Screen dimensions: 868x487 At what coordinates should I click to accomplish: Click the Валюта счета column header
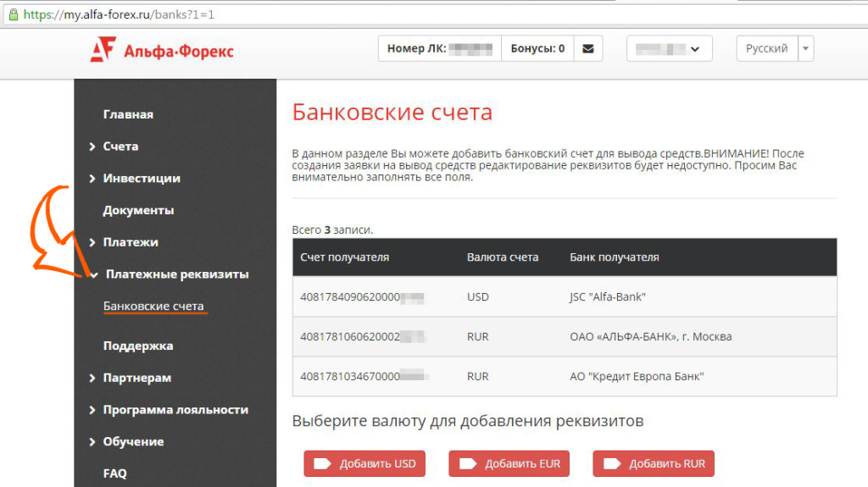tap(502, 257)
